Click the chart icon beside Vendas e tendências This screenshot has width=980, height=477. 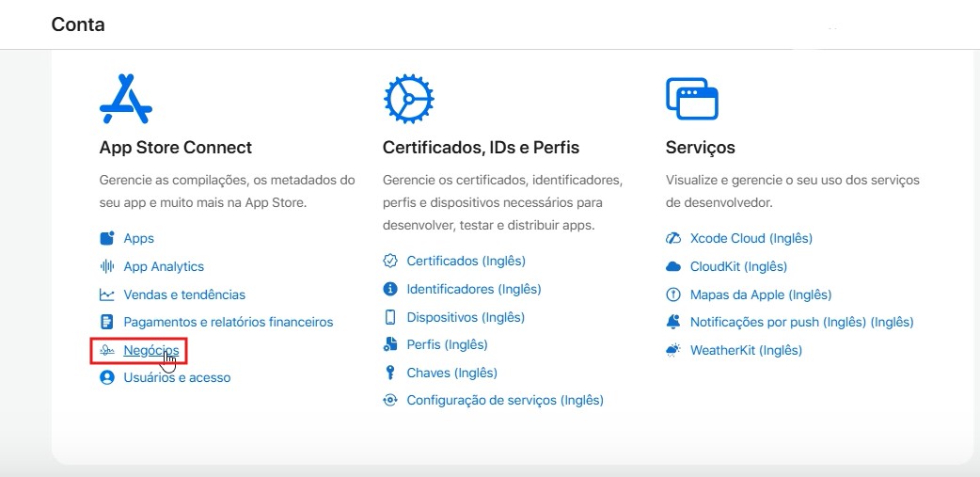pos(107,294)
